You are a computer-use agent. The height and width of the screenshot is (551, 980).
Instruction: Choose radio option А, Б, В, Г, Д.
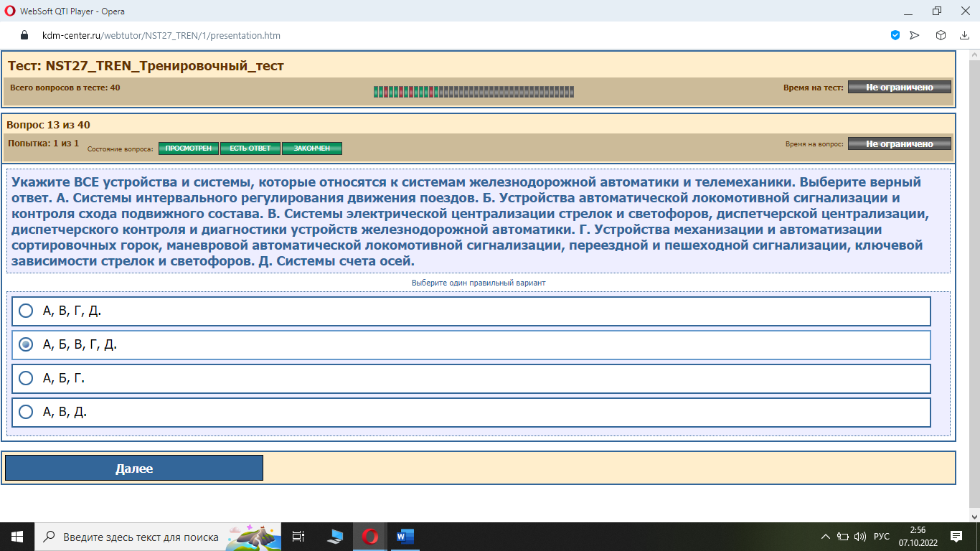[471, 345]
